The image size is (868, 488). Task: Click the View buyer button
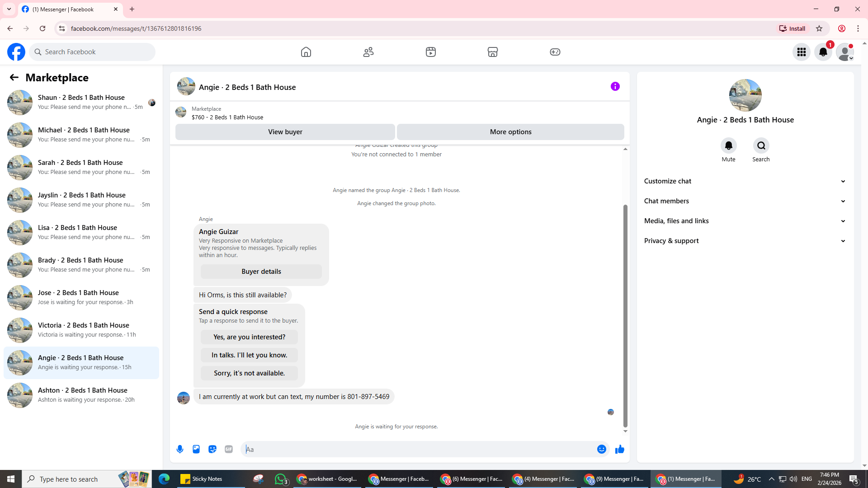click(x=285, y=132)
